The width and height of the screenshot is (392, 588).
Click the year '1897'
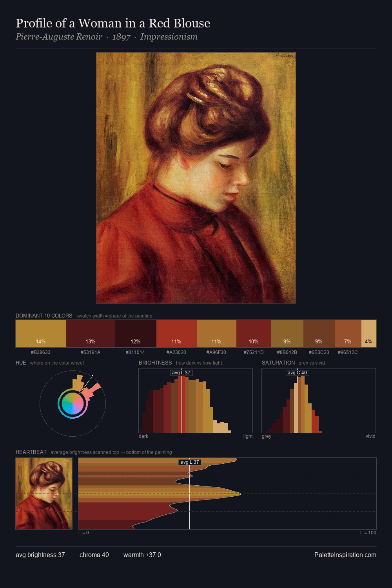coord(121,37)
